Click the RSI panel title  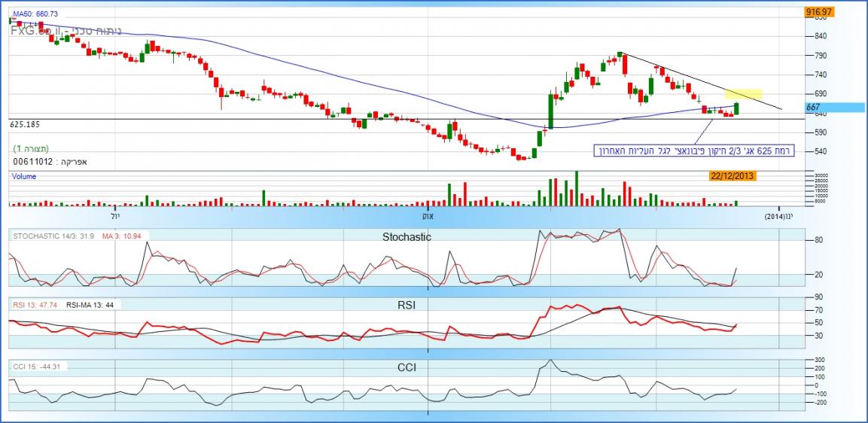pyautogui.click(x=407, y=305)
